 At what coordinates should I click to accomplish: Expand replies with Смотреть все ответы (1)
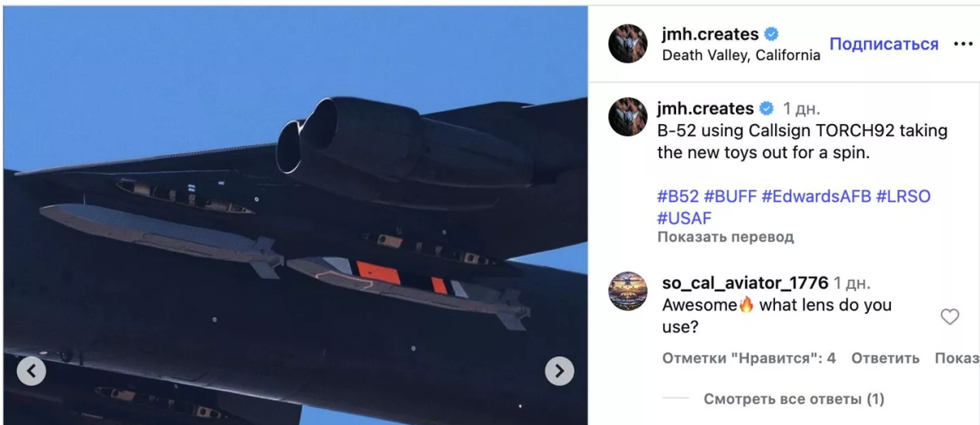794,400
